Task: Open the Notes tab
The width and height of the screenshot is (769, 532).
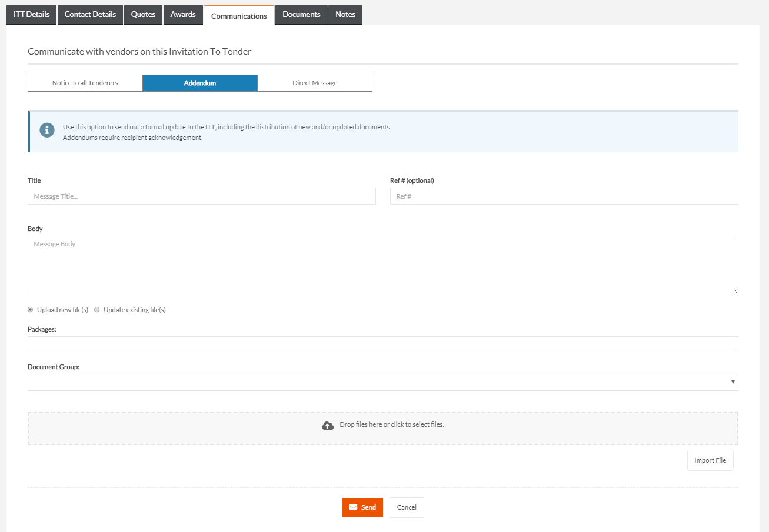Action: click(x=345, y=15)
